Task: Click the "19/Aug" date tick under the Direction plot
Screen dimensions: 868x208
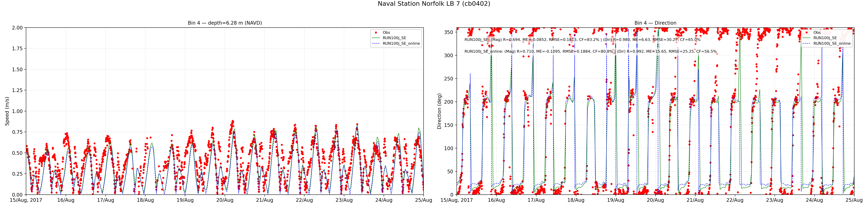Action: coord(616,200)
